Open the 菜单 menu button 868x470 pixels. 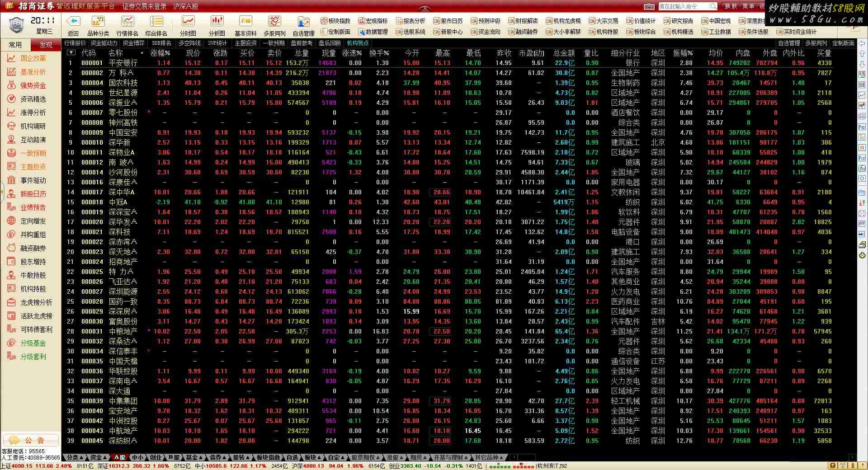coord(748,6)
